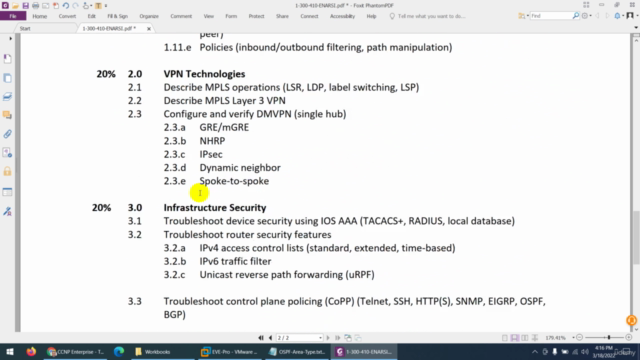The height and width of the screenshot is (360, 640).
Task: Adjust the zoom slider handle in status bar
Action: tap(609, 338)
